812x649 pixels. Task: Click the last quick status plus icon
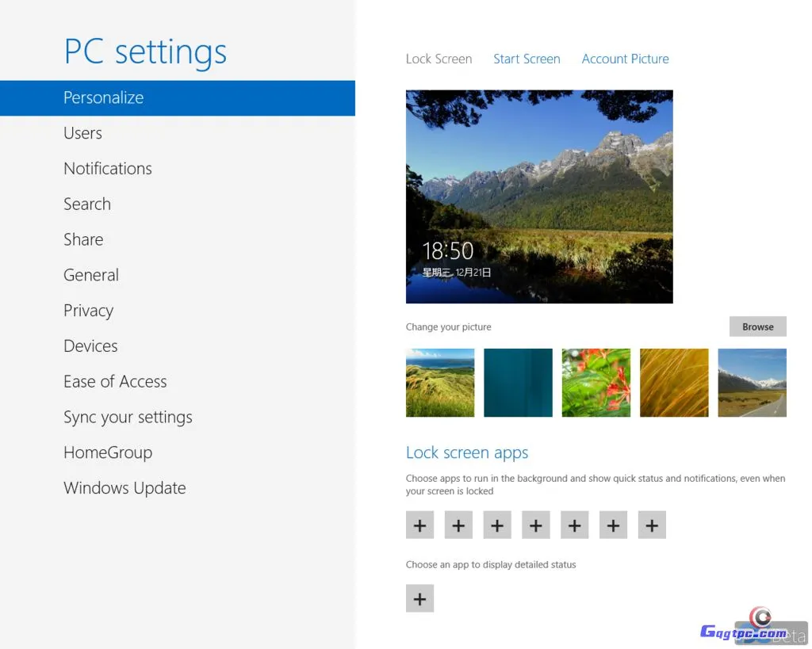(652, 525)
